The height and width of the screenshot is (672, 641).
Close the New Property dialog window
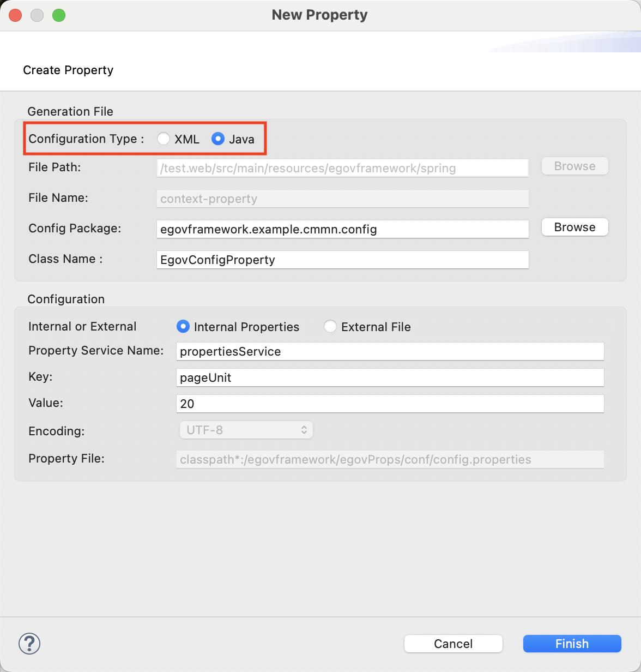[x=15, y=15]
